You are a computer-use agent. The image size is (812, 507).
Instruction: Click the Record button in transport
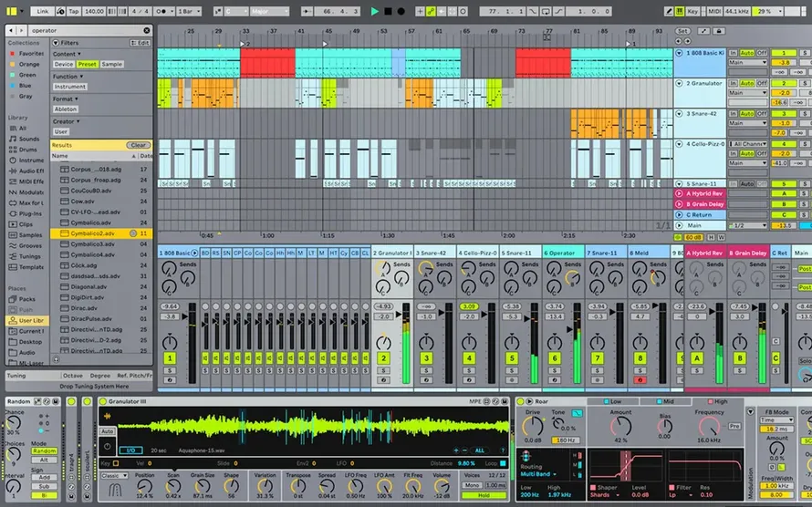[401, 11]
